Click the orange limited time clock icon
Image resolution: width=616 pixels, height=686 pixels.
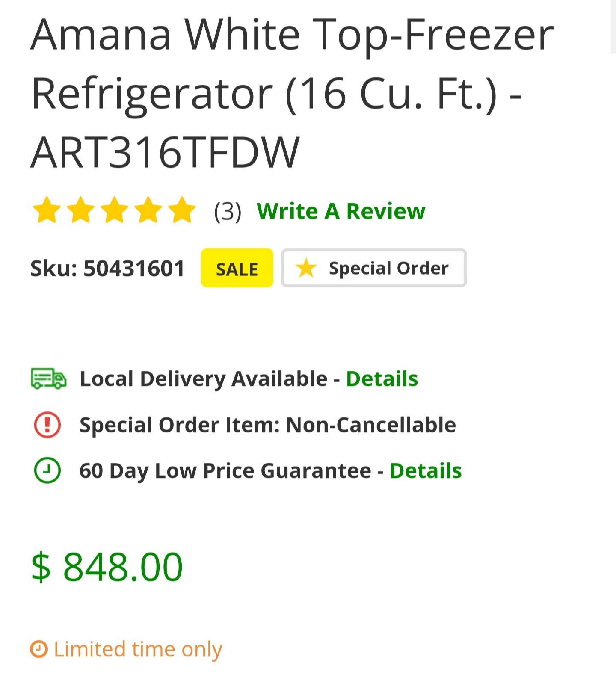click(x=39, y=649)
